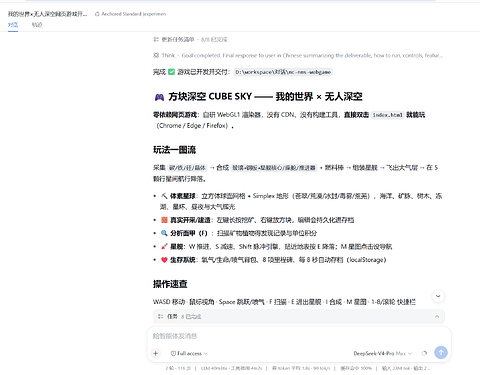
Task: Switch to the tab right of 对话
Action: point(37,25)
